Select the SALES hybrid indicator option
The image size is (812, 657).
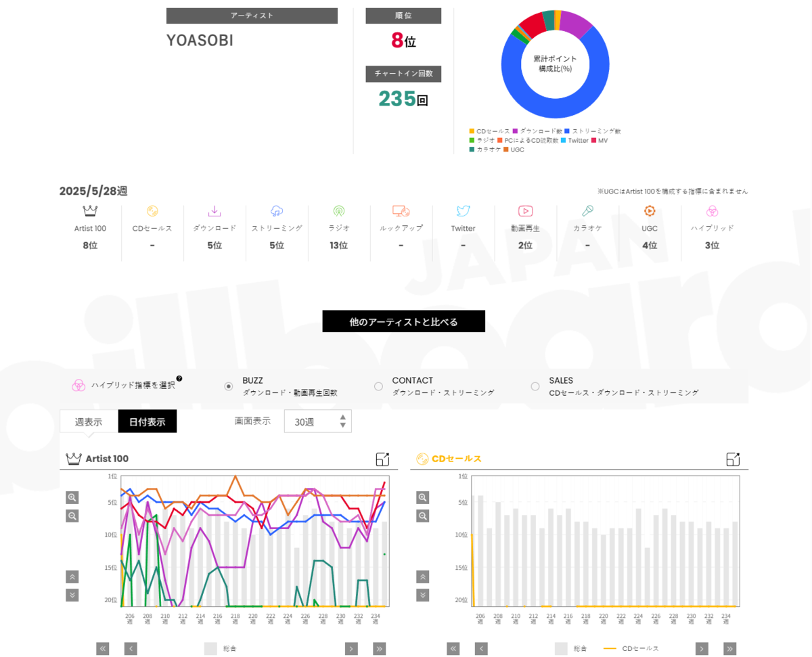point(535,386)
